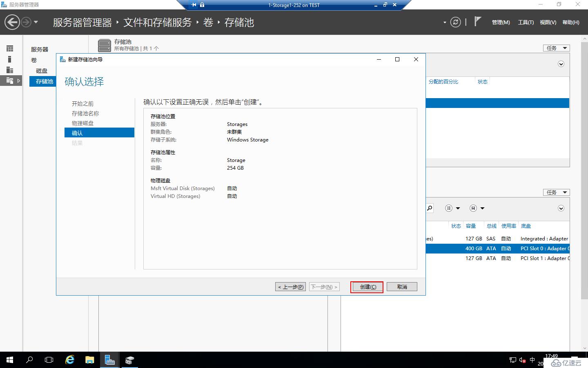Open 工具(T) menu
Image resolution: width=588 pixels, height=368 pixels.
pos(526,22)
